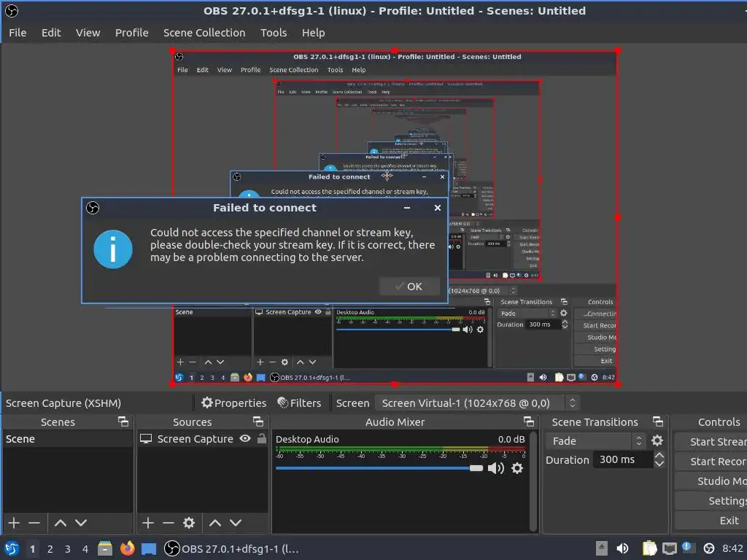Minimize the Failed to connect dialog
The image size is (747, 560).
click(x=407, y=208)
